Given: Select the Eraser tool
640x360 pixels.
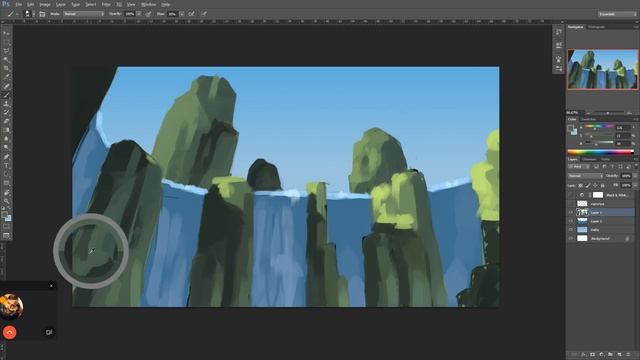Looking at the screenshot, I should [6, 121].
